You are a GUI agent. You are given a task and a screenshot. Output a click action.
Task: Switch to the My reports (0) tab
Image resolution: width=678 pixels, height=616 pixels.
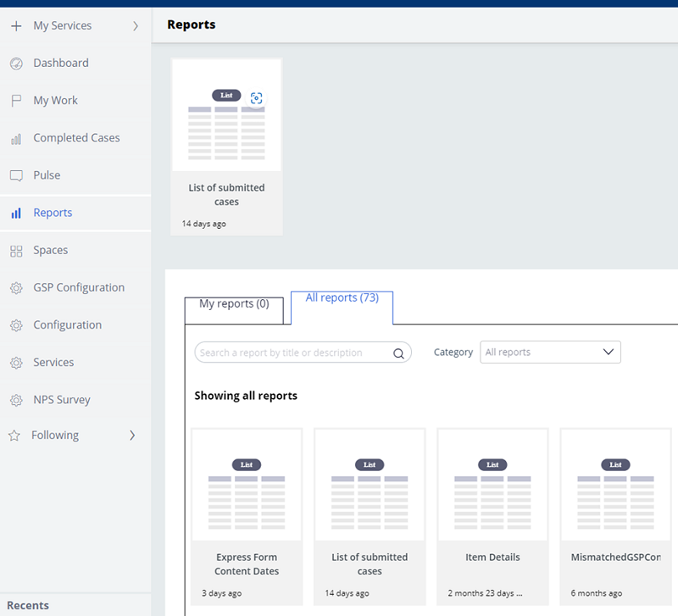(234, 310)
